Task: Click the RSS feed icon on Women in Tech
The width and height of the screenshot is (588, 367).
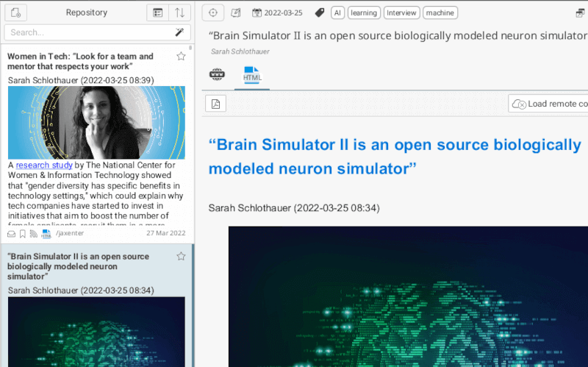Action: (x=34, y=234)
